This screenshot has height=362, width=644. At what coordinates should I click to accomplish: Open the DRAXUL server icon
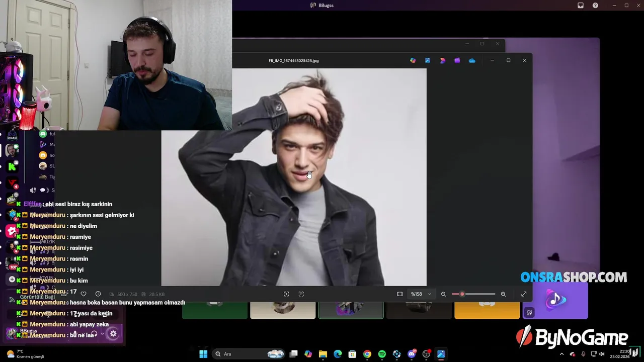12,135
